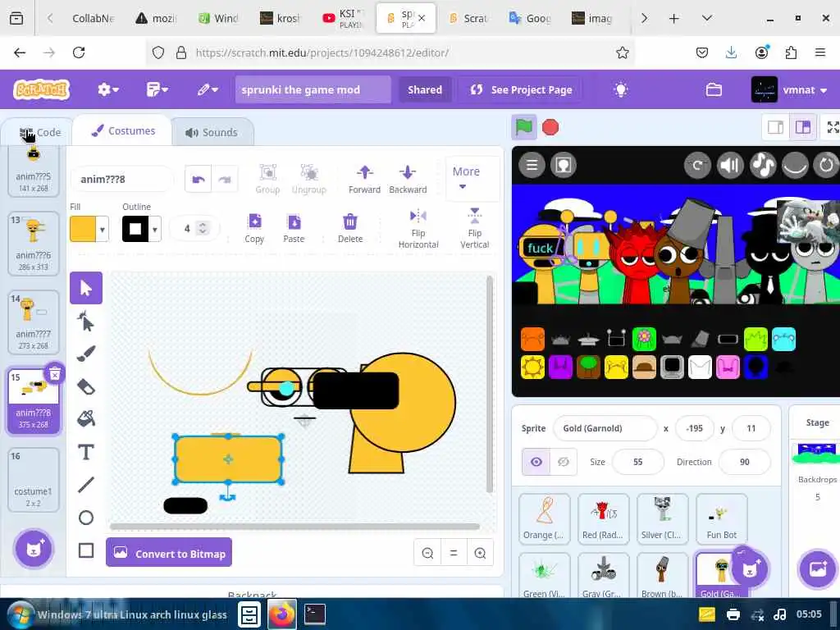Select the Circle tool
The width and height of the screenshot is (840, 630).
coord(85,518)
